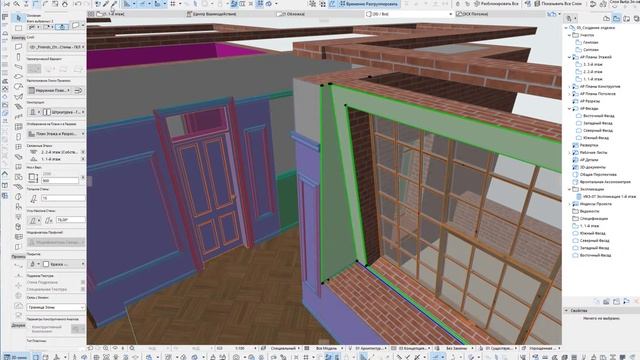The width and height of the screenshot is (640, 360).
Task: Click the Find and Select magnifier icon
Action: pos(17,4)
